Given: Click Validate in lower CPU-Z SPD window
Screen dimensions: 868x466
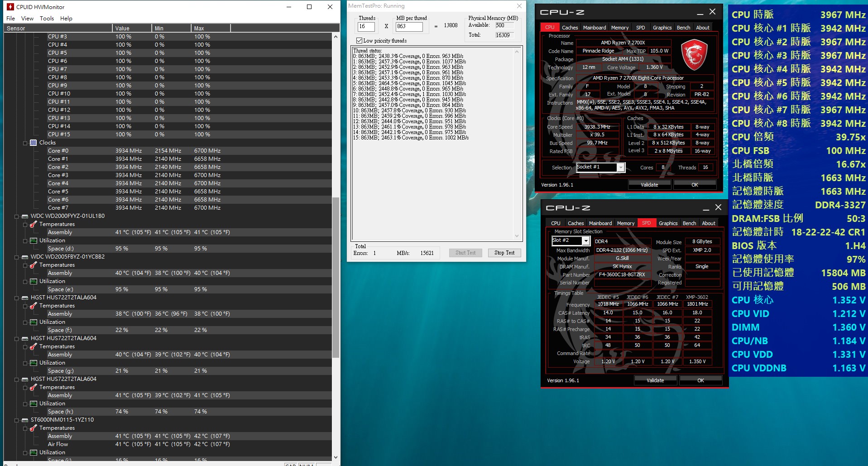Looking at the screenshot, I should point(655,380).
